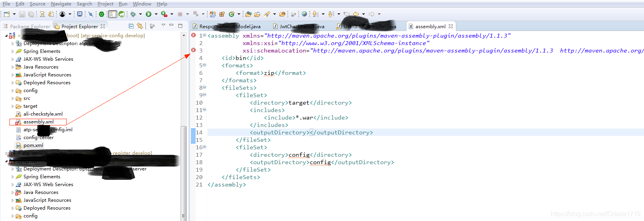Click error marker icon on line 3
This screenshot has height=221, width=644.
(x=193, y=50)
